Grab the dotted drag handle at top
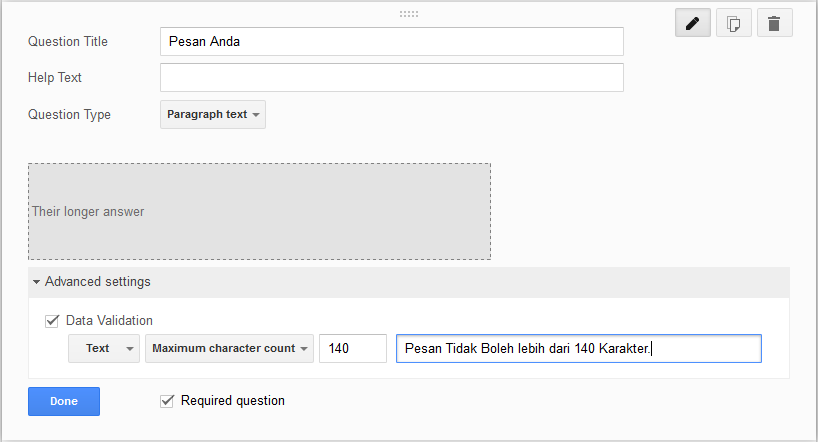The image size is (818, 442). [x=408, y=14]
